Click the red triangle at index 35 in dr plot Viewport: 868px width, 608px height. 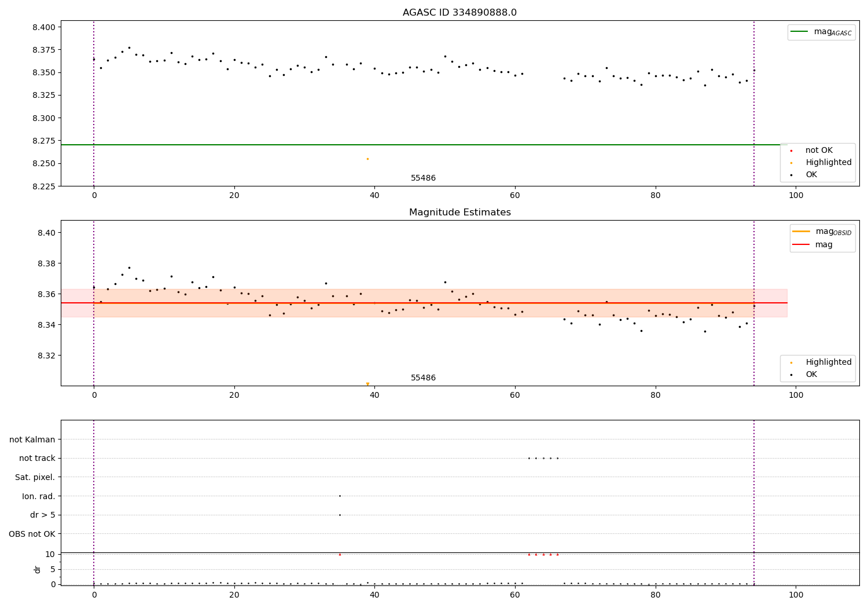[340, 554]
